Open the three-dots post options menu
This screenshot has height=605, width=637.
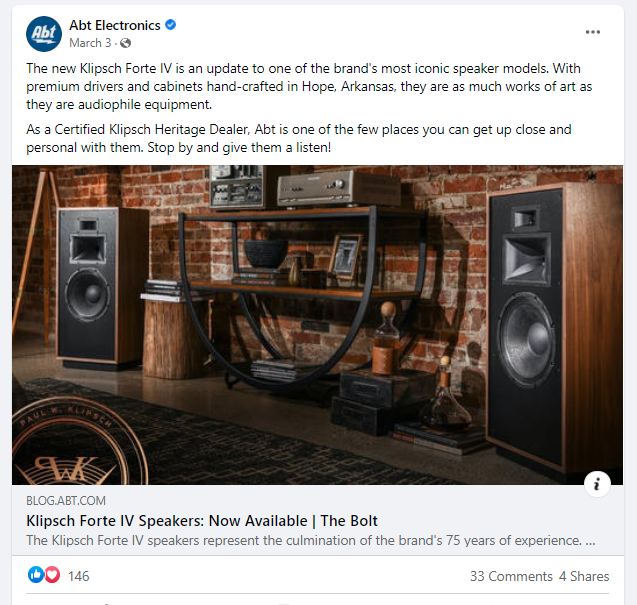point(593,32)
